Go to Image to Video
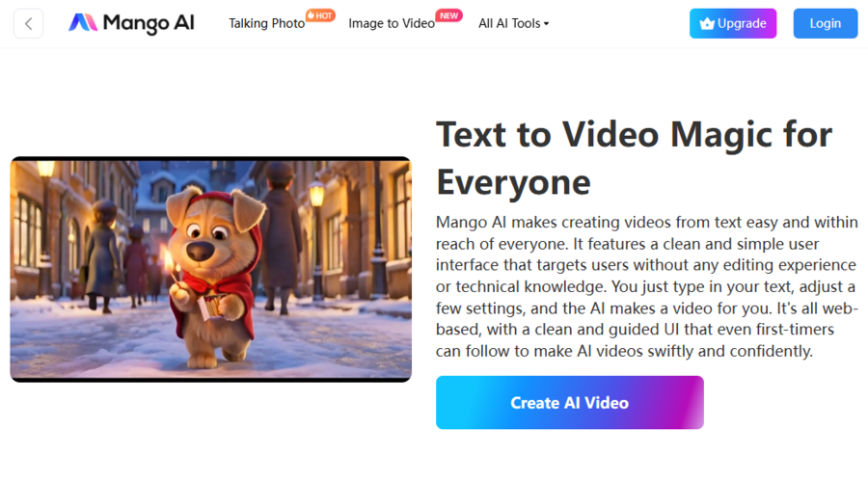 click(x=391, y=23)
